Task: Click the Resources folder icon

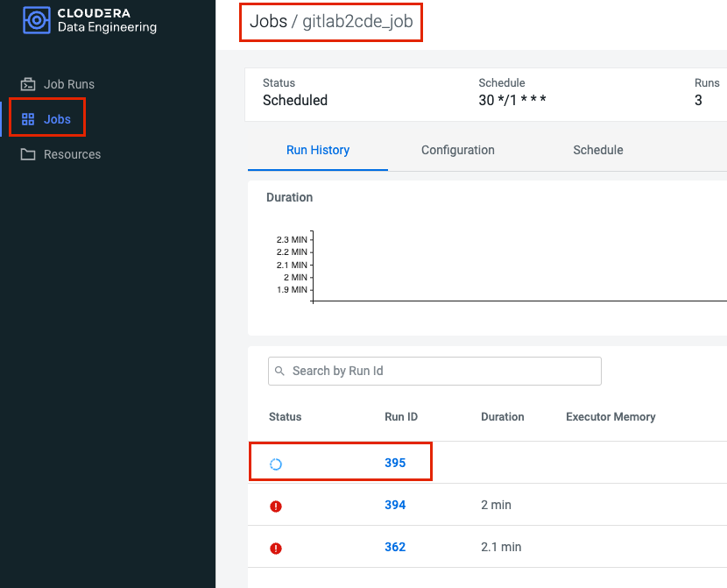Action: coord(28,154)
